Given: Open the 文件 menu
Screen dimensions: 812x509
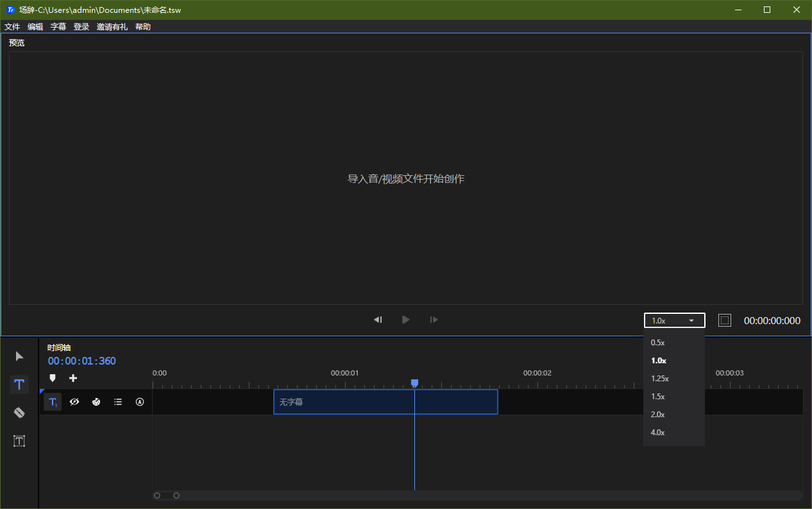Looking at the screenshot, I should [12, 26].
